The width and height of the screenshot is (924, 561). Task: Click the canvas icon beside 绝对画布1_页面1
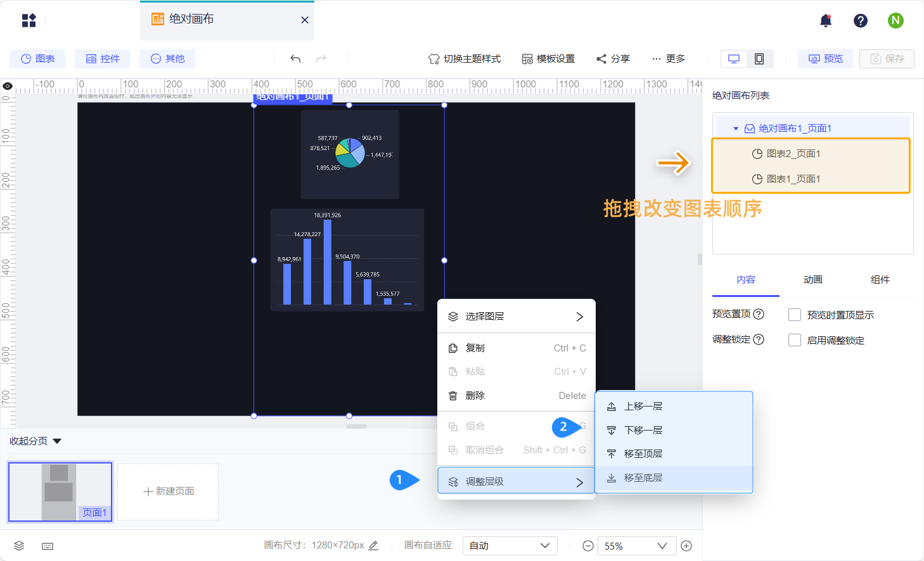[750, 129]
